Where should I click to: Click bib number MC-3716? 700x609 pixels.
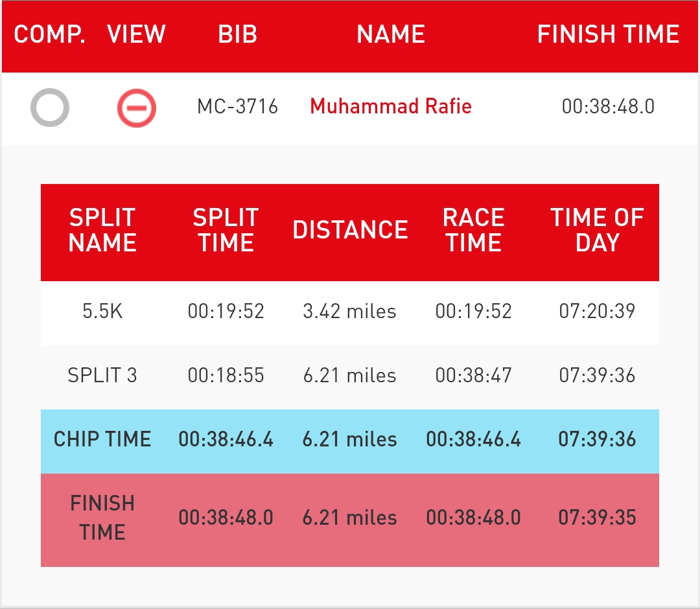point(237,107)
